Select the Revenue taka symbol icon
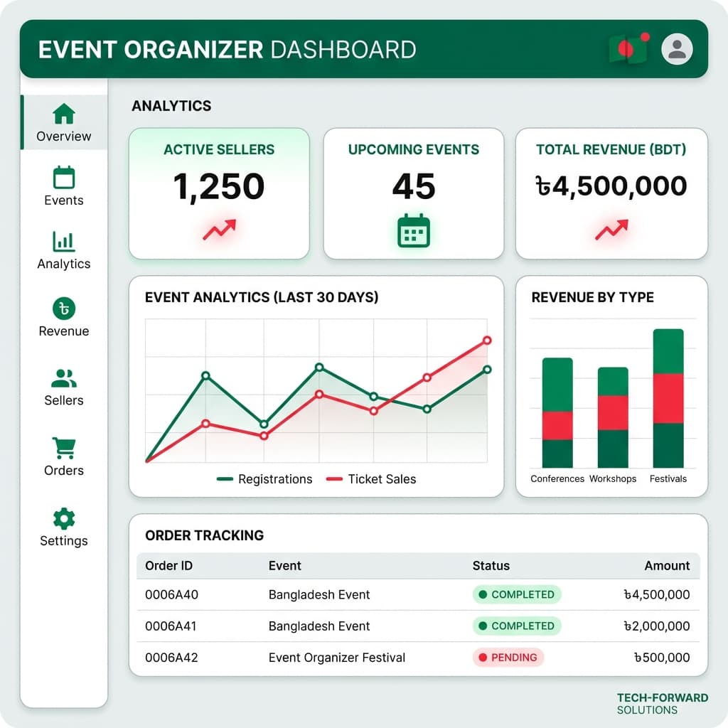 point(63,309)
